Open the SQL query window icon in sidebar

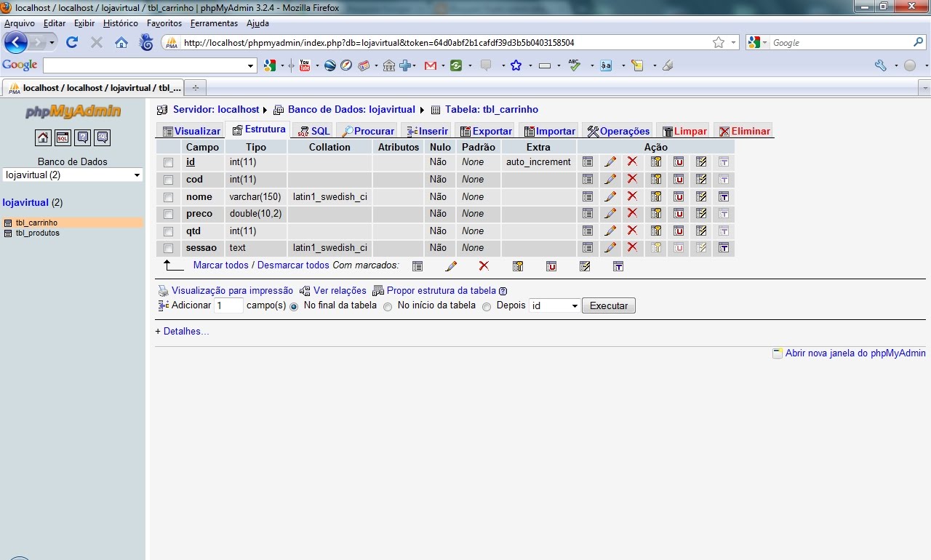(62, 137)
